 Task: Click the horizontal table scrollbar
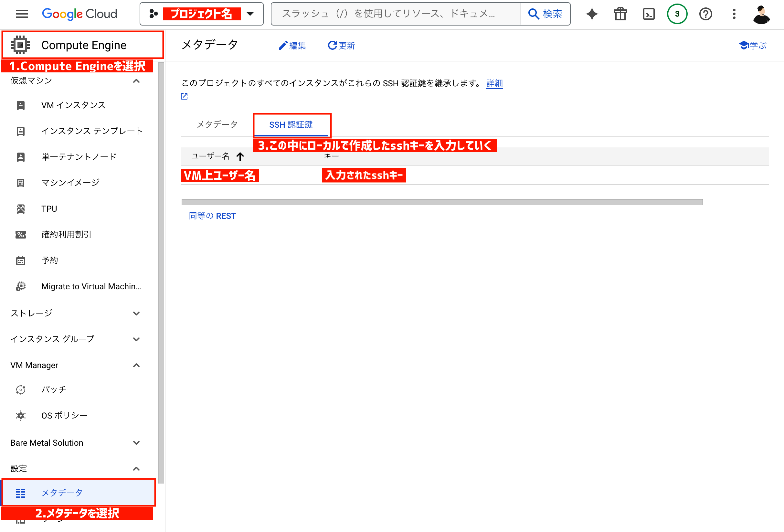pyautogui.click(x=442, y=202)
